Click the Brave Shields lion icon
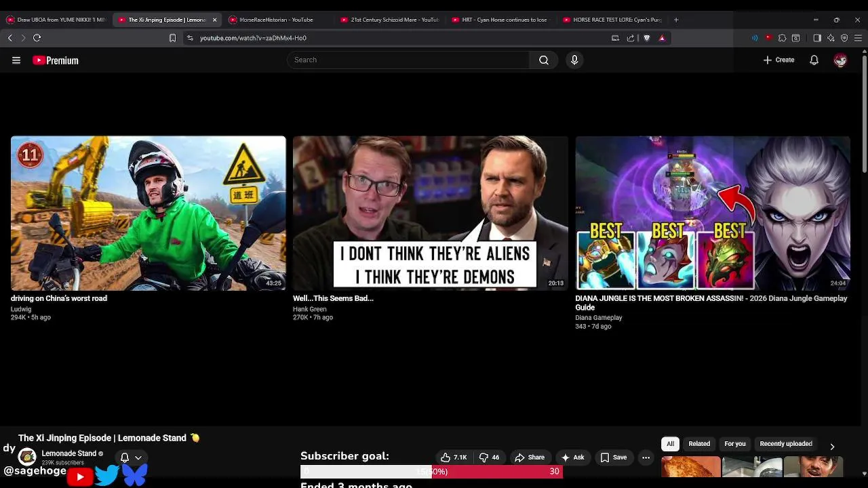This screenshot has height=488, width=868. [x=647, y=38]
